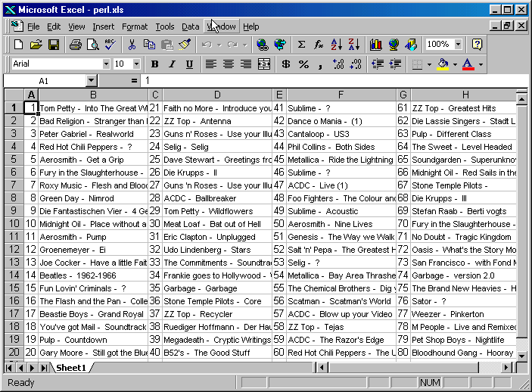Image resolution: width=532 pixels, height=392 pixels.
Task: Open the Edit menu
Action: 54,26
